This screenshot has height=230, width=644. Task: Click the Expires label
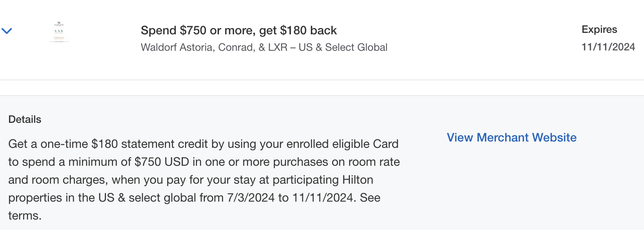599,29
